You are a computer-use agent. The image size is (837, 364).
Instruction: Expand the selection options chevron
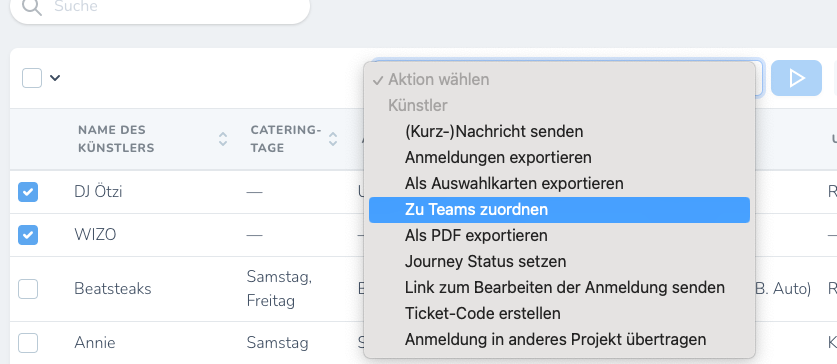(x=55, y=78)
